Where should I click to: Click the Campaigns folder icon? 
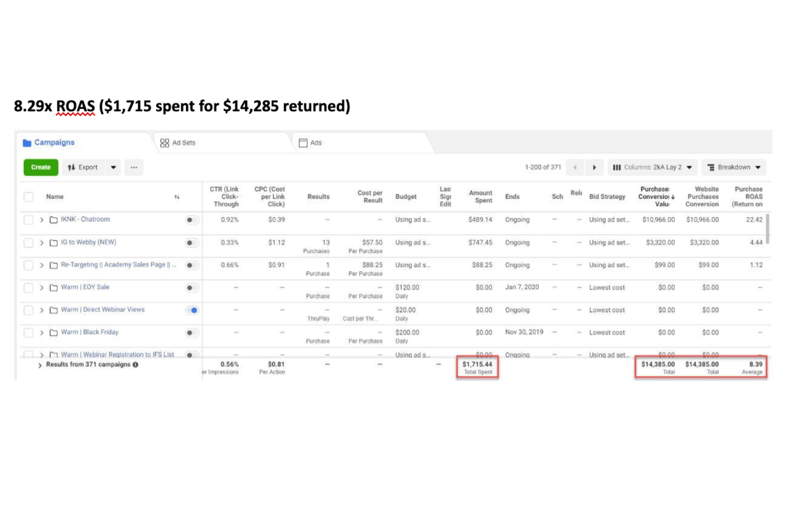[x=27, y=143]
